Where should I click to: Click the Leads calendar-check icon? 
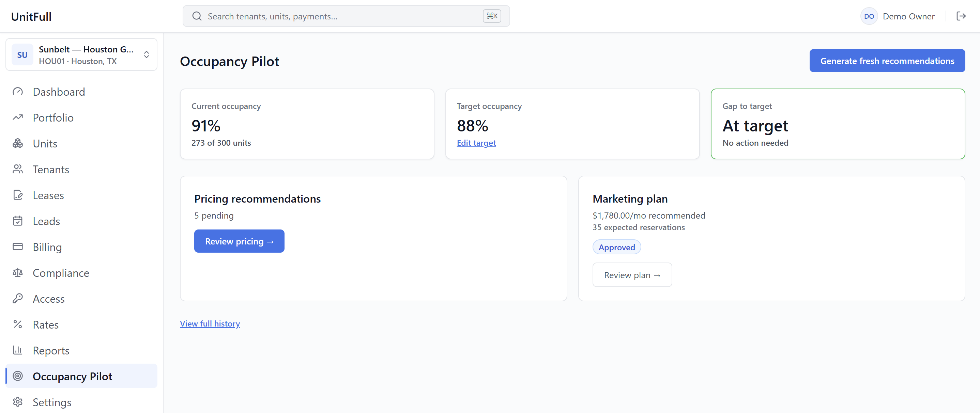pos(18,221)
